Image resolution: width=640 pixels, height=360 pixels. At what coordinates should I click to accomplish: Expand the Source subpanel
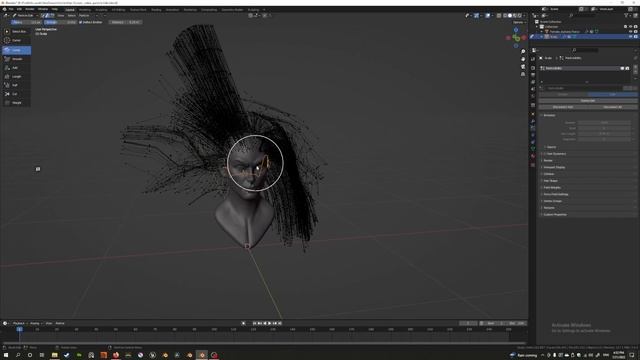click(x=551, y=147)
